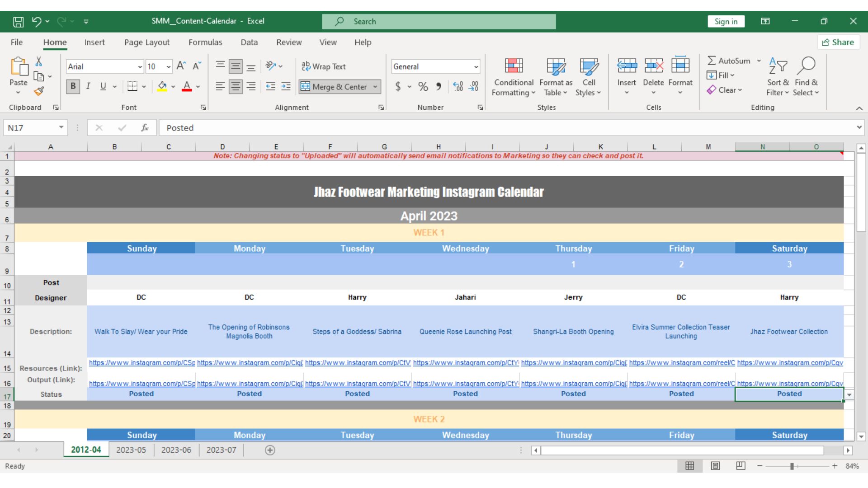
Task: Increase font size with larger A icon
Action: coord(181,66)
